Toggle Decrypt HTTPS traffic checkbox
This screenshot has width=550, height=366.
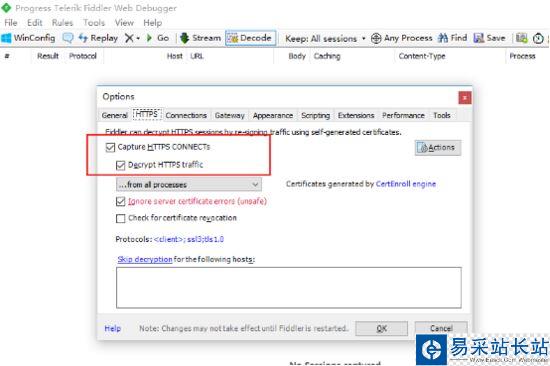click(120, 165)
